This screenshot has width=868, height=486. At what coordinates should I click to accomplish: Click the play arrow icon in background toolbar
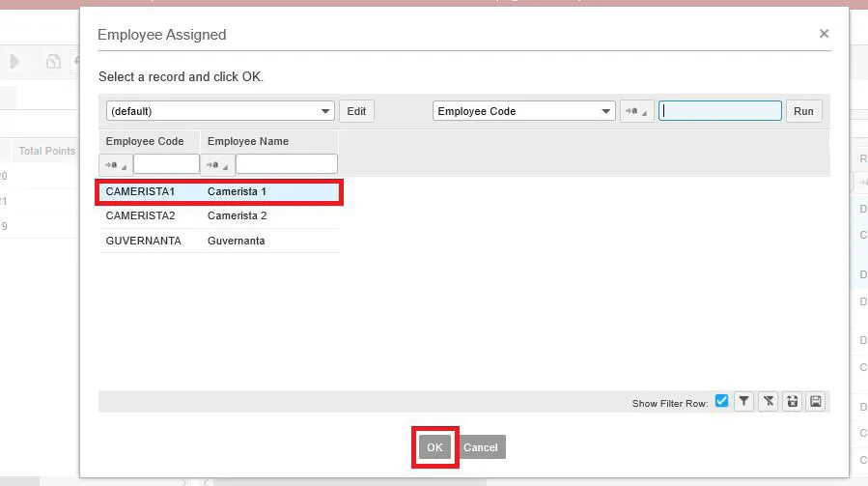click(14, 62)
